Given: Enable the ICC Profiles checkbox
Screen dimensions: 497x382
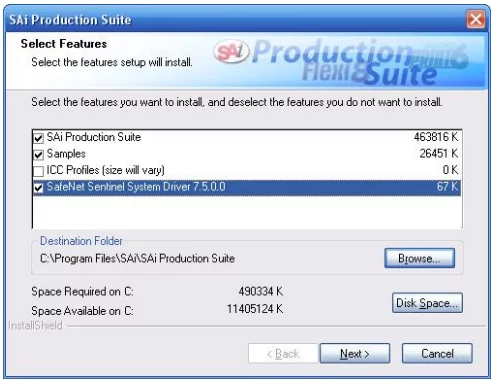Looking at the screenshot, I should pyautogui.click(x=38, y=171).
